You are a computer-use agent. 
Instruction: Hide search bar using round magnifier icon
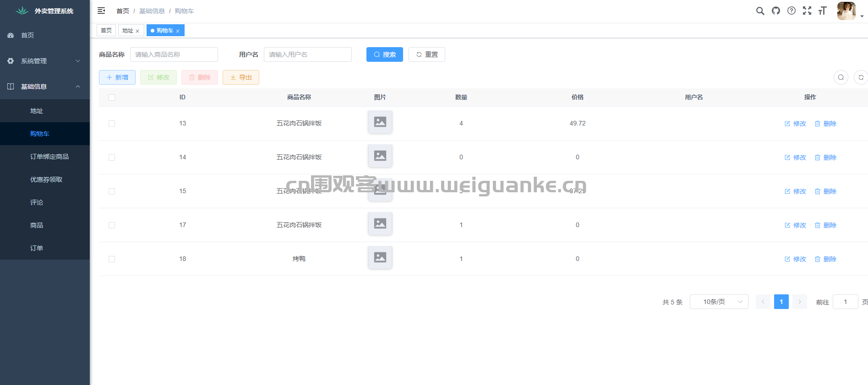pos(841,77)
